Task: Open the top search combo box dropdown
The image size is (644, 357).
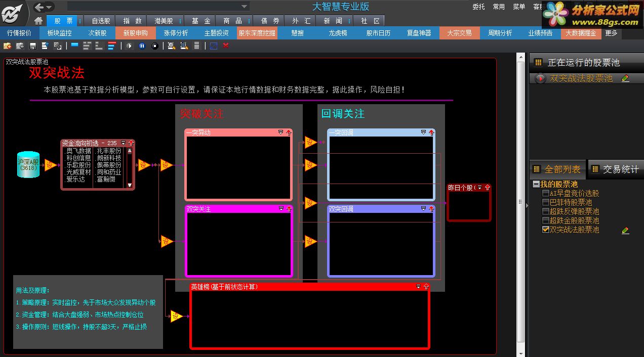Action: tap(245, 7)
